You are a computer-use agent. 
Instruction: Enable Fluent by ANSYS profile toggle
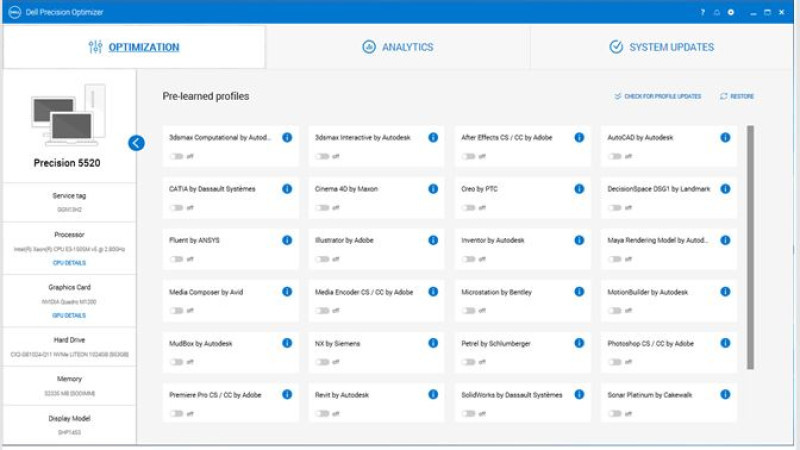pyautogui.click(x=177, y=259)
